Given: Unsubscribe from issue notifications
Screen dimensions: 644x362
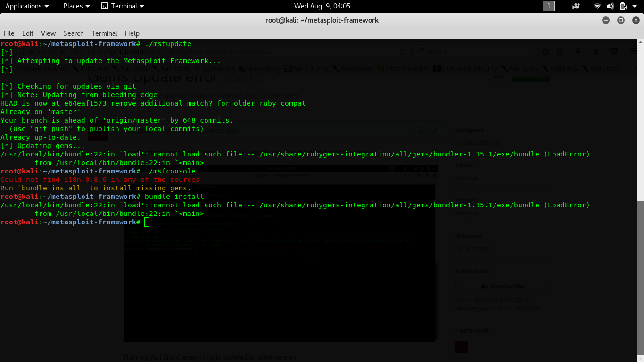Looking at the screenshot, I should click(x=502, y=286).
